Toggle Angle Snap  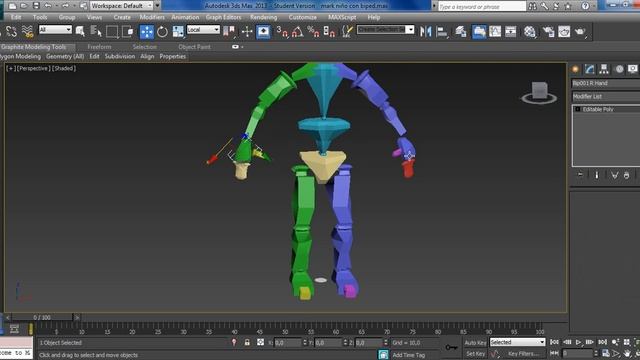click(298, 31)
